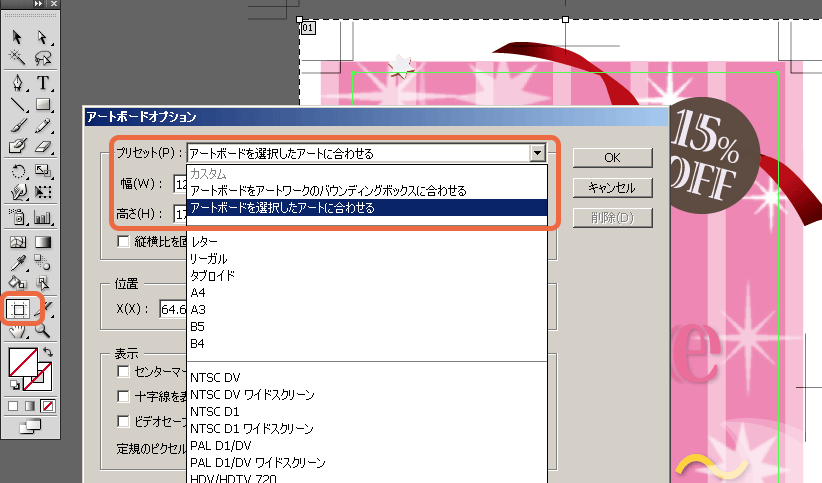Choose highlighted アートボードを選択したアートに合わせる list item
The height and width of the screenshot is (483, 822).
(x=367, y=208)
